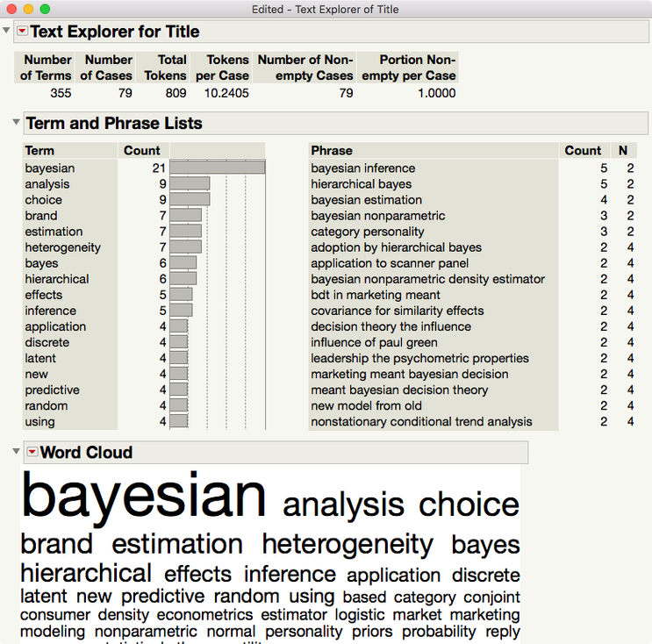Click the bayesian count bar
652x644 pixels.
coord(217,168)
